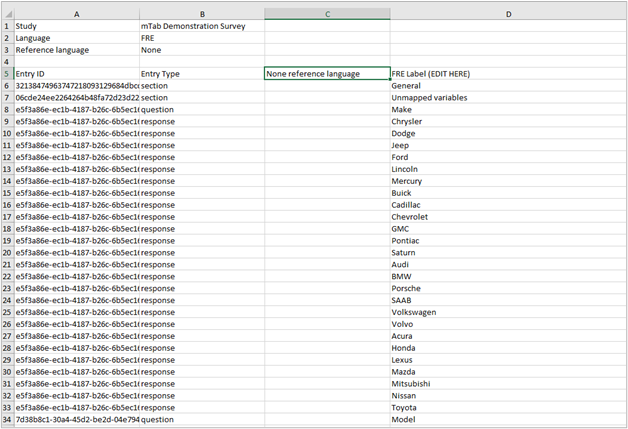
Task: Click the 'Honda' cell
Action: point(508,348)
